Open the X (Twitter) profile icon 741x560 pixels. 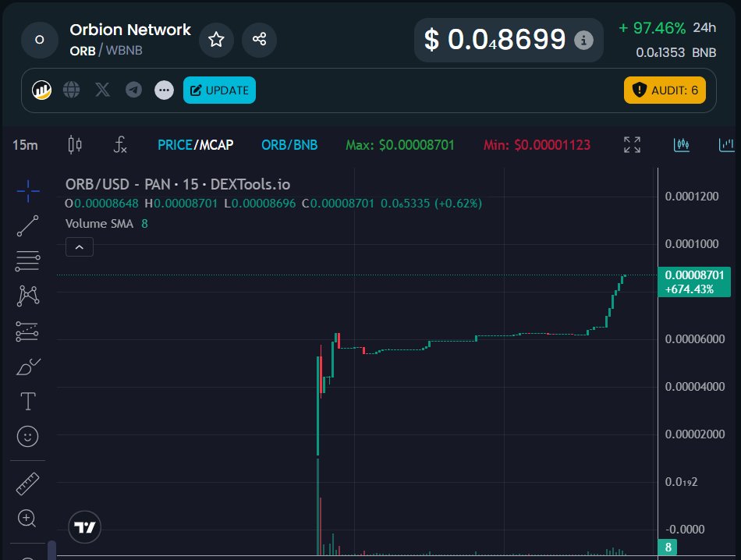(102, 90)
